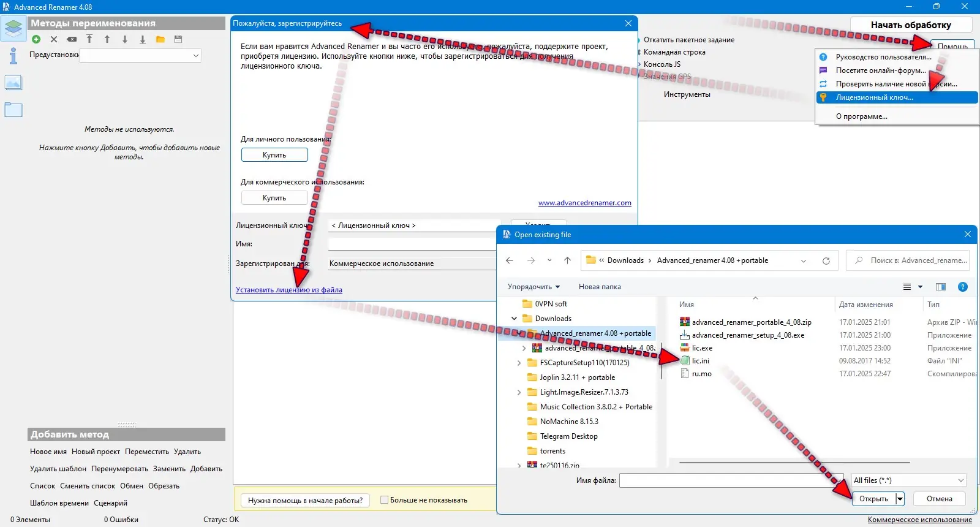Select Проверить наличие новой версии menu entry
The width and height of the screenshot is (980, 527).
click(x=897, y=84)
